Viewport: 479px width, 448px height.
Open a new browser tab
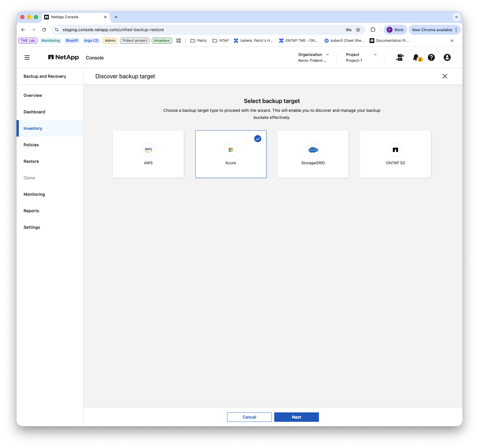[116, 17]
